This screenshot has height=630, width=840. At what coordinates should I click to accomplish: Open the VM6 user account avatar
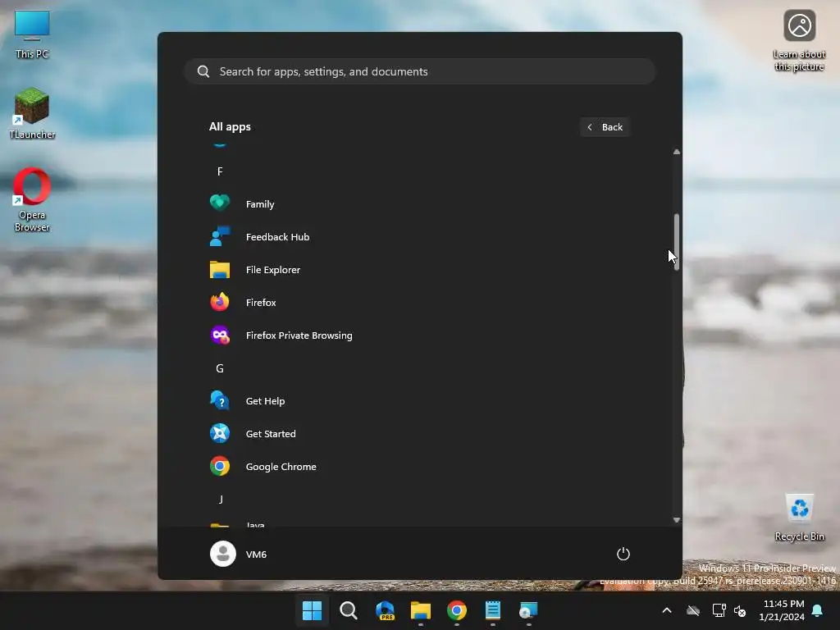coord(223,554)
